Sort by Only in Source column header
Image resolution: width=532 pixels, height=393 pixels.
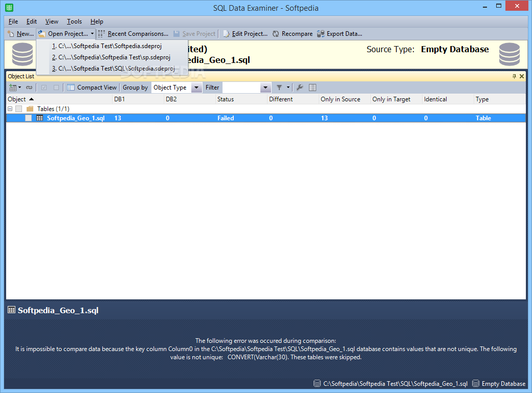tap(345, 99)
